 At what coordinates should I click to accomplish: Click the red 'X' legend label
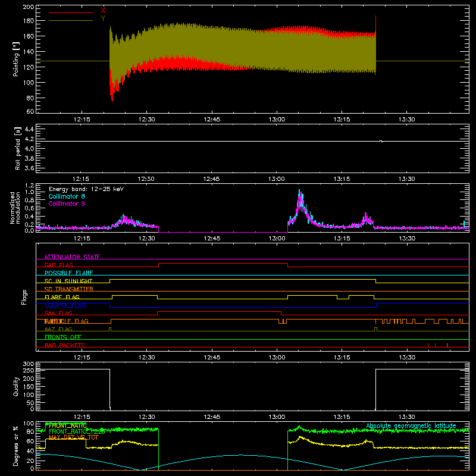click(x=103, y=11)
